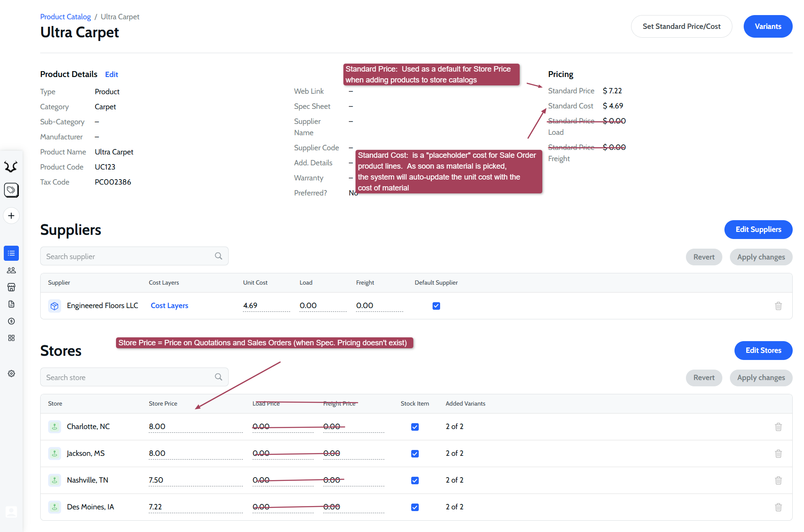Open the settings gear in sidebar
This screenshot has height=532, width=804.
[x=11, y=373]
